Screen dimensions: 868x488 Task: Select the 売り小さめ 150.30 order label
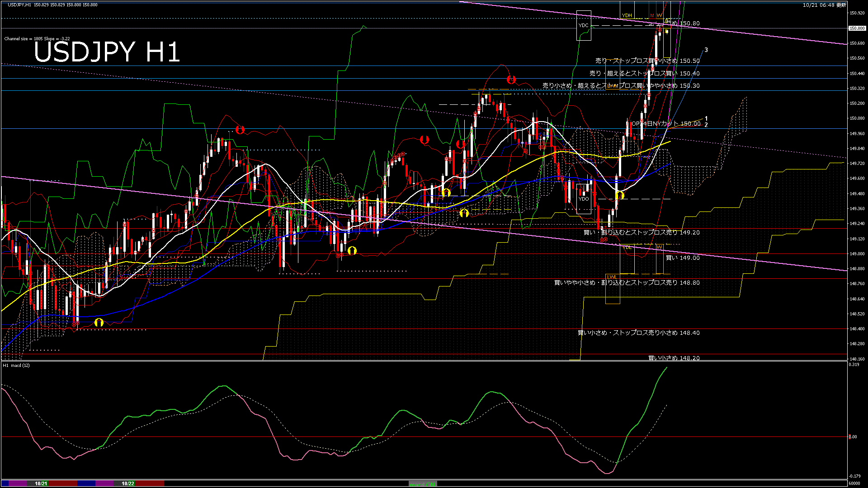(x=621, y=85)
